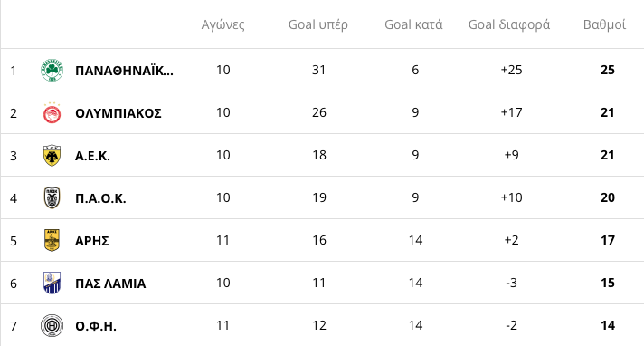Open the Α.Ε.Κ. team page
This screenshot has height=346, width=644.
(x=92, y=156)
